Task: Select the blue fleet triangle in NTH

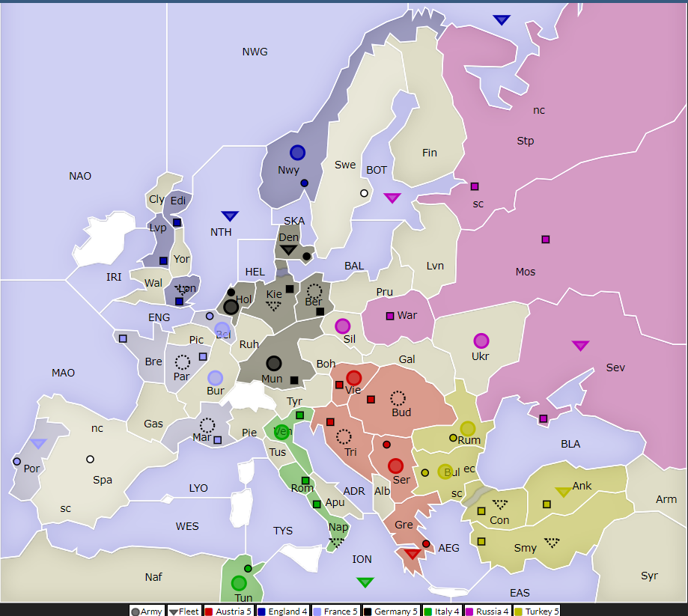Action: click(230, 216)
